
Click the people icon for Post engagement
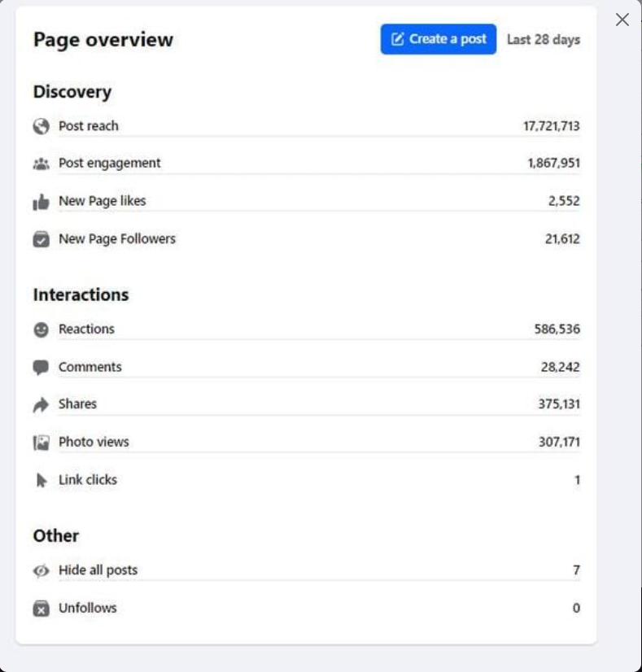41,164
